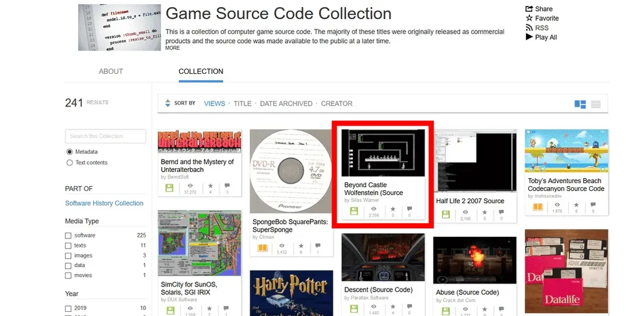The height and width of the screenshot is (316, 644).
Task: Click the Favorite star icon
Action: pos(529,18)
